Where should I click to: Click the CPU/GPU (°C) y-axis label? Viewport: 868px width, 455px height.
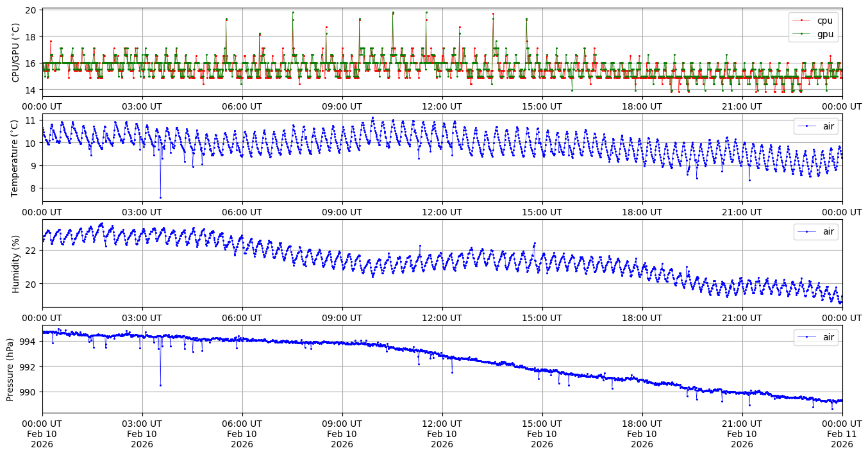pyautogui.click(x=16, y=53)
